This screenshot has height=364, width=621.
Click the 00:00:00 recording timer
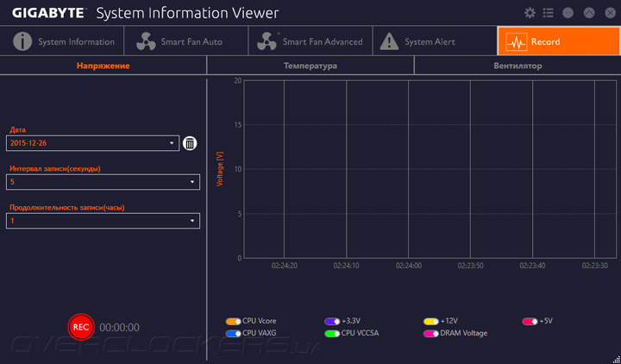pyautogui.click(x=119, y=328)
